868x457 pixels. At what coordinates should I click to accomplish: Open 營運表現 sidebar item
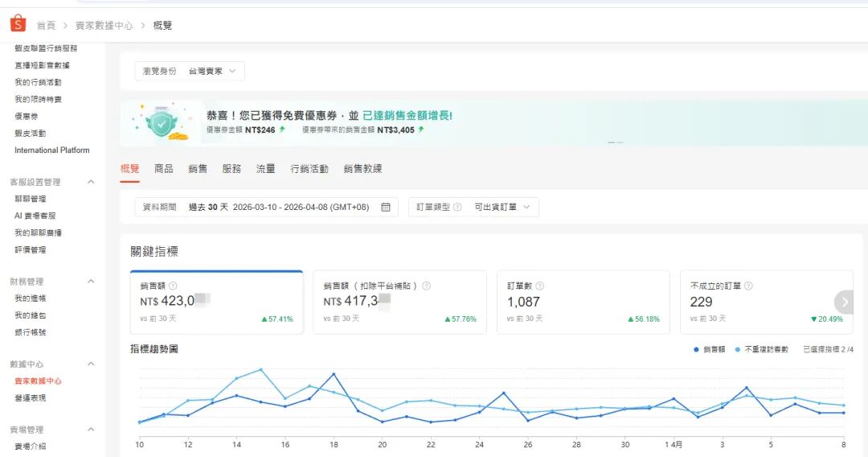pyautogui.click(x=31, y=397)
